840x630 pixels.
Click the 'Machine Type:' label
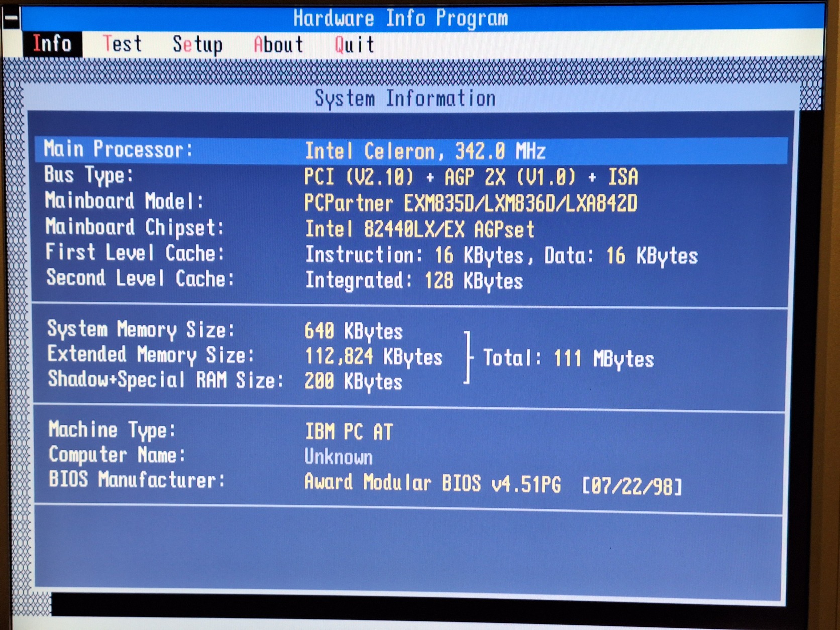tap(112, 430)
